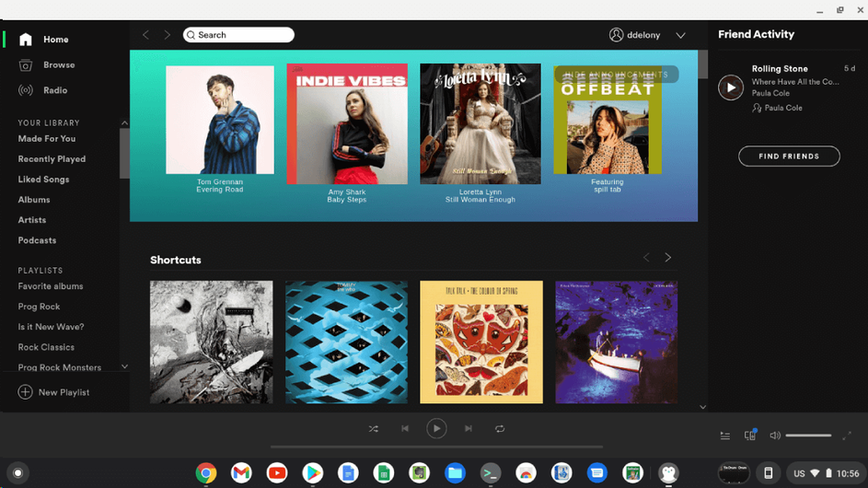Toggle repeat mode in the player bar
This screenshot has width=868, height=488.
(500, 429)
